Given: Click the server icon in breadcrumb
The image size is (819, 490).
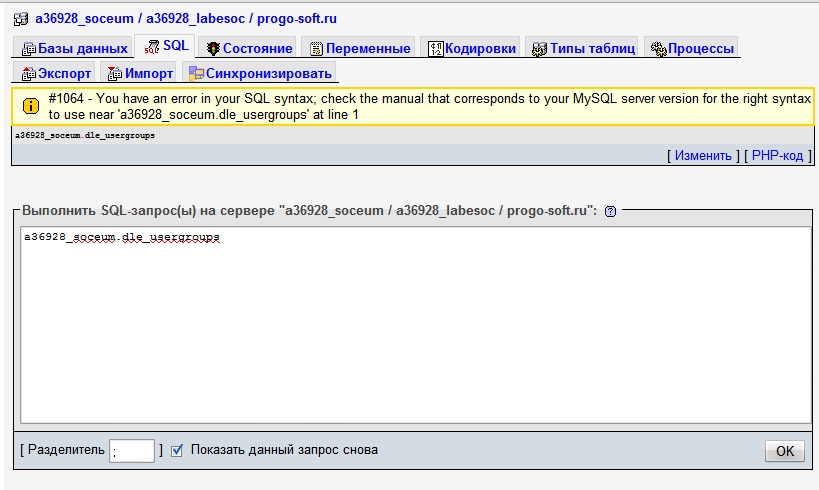Looking at the screenshot, I should pyautogui.click(x=21, y=18).
